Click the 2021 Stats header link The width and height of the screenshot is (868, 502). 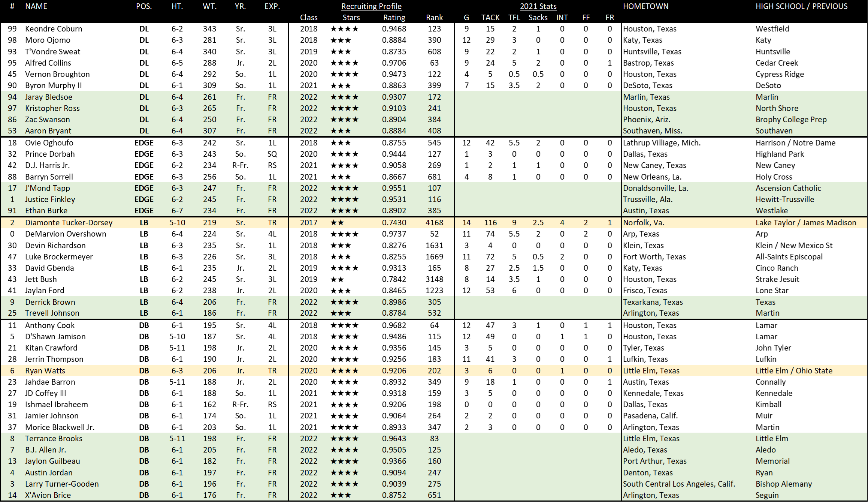(538, 6)
